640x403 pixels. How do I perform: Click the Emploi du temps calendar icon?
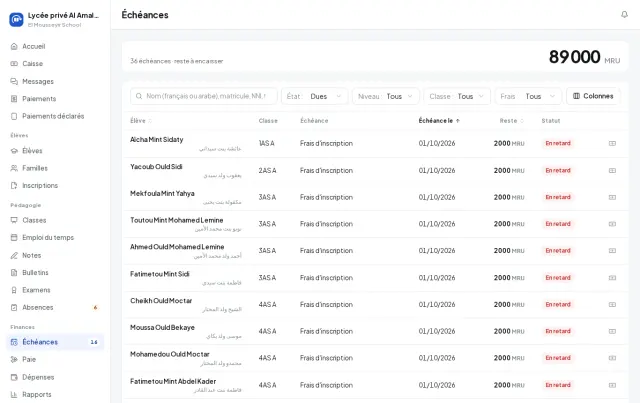point(14,238)
